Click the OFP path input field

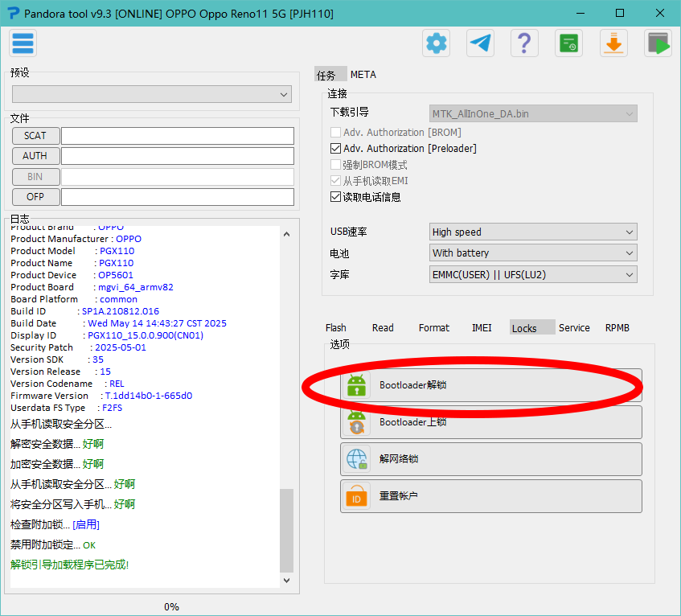[178, 197]
